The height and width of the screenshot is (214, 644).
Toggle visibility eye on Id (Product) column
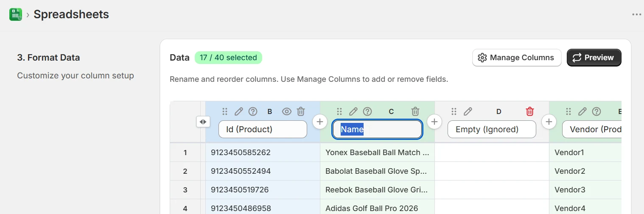[x=287, y=111]
